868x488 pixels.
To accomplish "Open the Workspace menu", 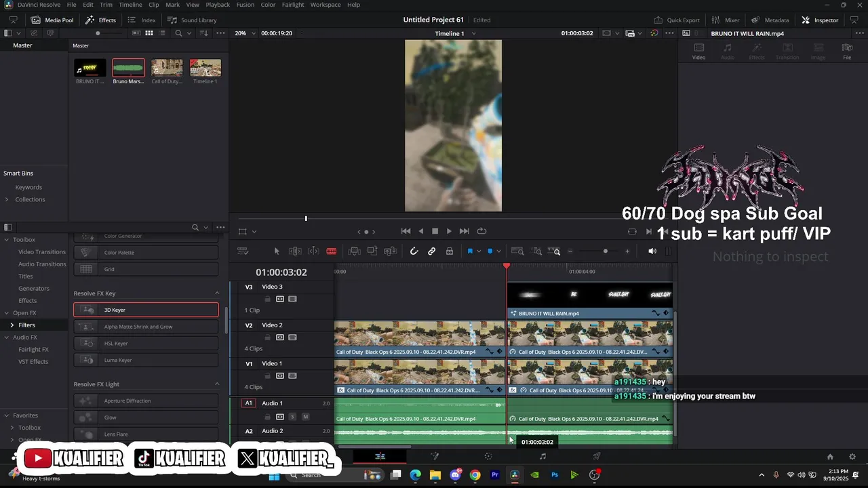I will 325,5.
